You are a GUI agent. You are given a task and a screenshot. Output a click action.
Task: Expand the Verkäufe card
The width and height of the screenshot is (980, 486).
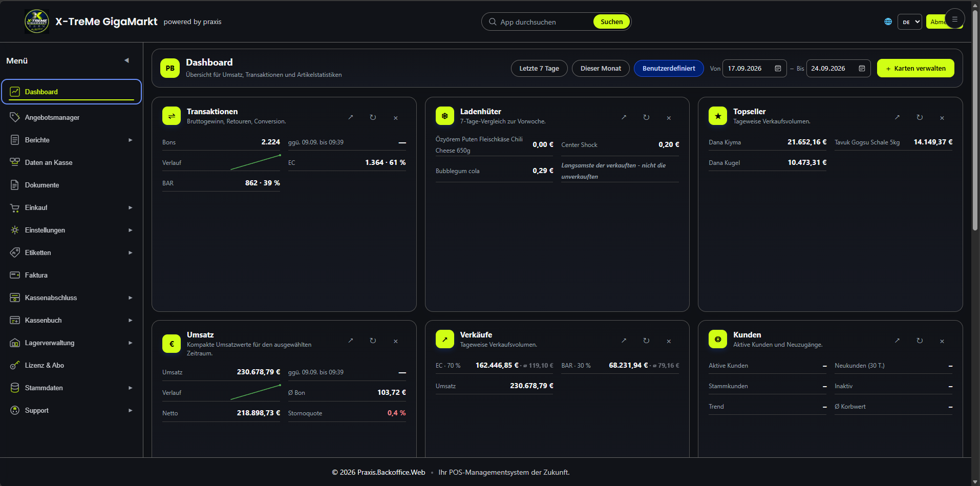[624, 341]
